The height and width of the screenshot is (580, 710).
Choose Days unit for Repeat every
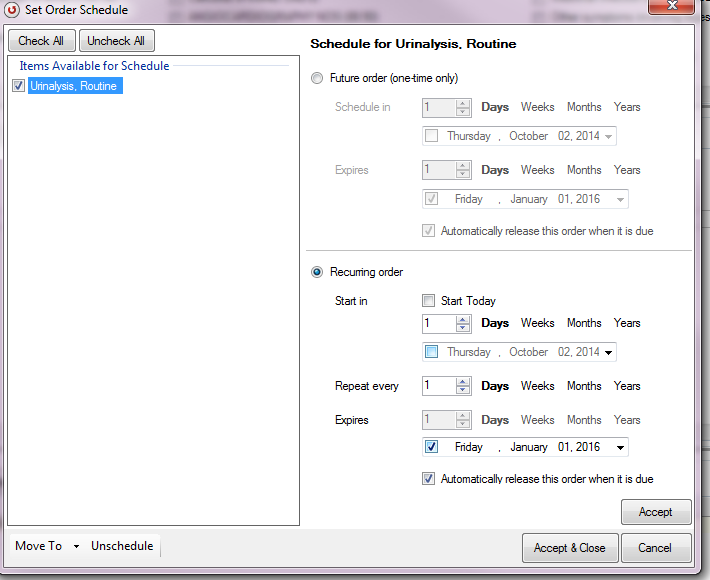[495, 386]
